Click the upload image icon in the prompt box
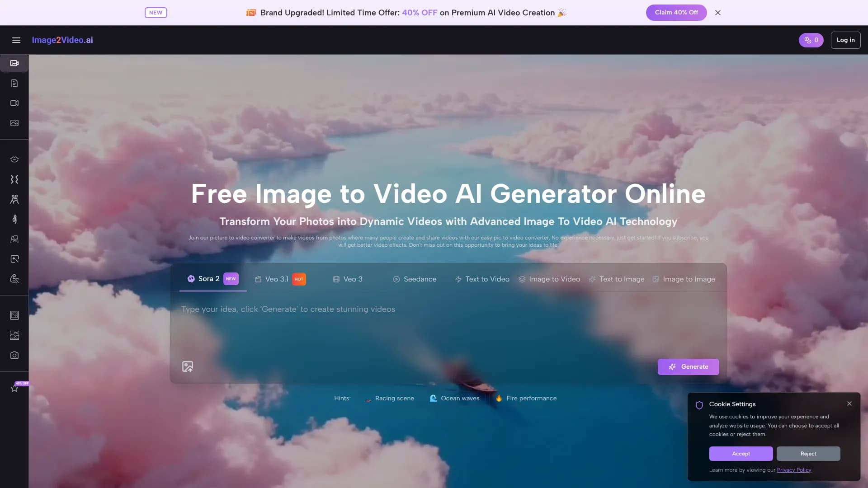 click(188, 366)
